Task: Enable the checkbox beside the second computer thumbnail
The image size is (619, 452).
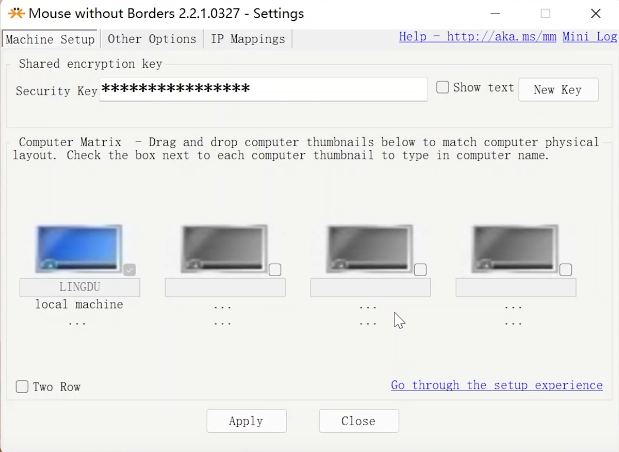Action: pyautogui.click(x=275, y=269)
